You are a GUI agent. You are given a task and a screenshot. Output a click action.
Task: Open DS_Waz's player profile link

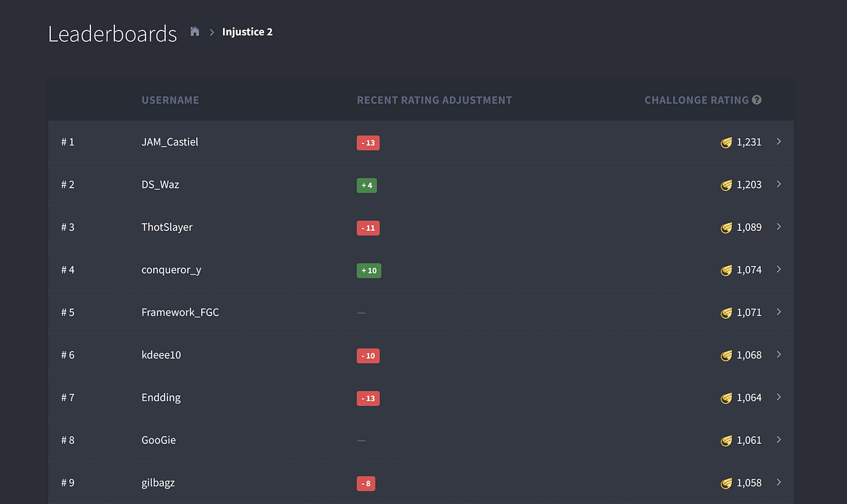[x=160, y=185]
